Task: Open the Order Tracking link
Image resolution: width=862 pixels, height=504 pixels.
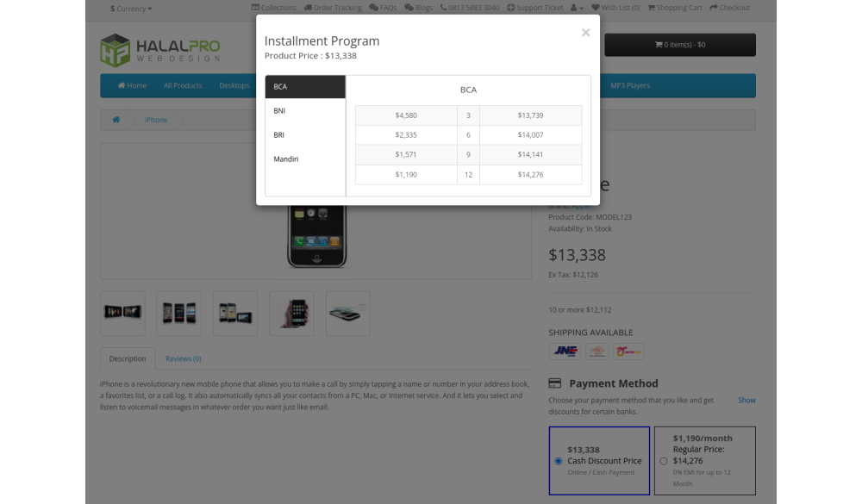Action: point(332,8)
